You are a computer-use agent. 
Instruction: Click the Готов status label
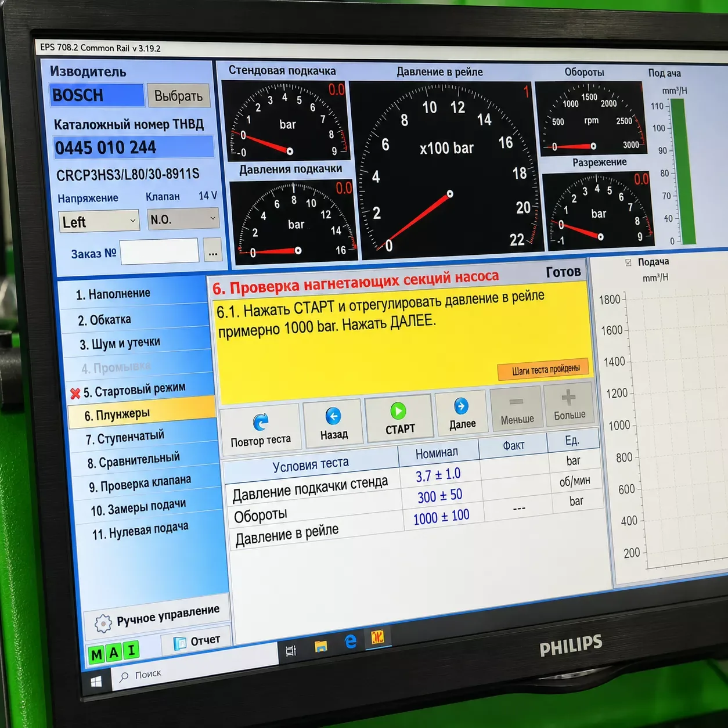click(x=563, y=272)
